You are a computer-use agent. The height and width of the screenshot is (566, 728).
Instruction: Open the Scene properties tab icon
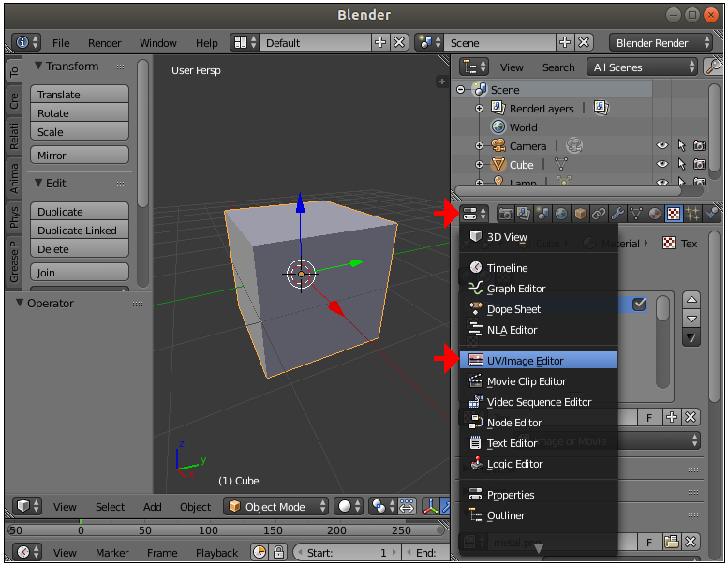(542, 214)
